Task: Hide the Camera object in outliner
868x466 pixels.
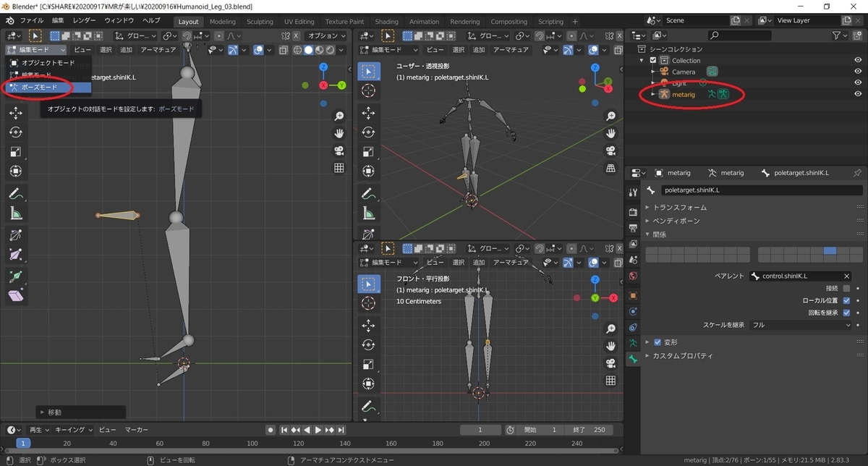Action: tap(858, 72)
